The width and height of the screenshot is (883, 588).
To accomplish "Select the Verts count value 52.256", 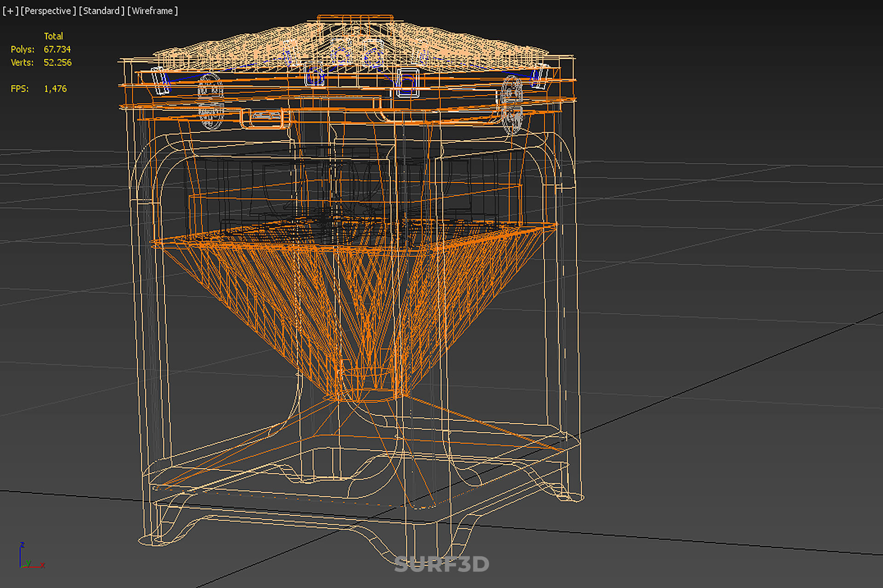I will tap(57, 62).
